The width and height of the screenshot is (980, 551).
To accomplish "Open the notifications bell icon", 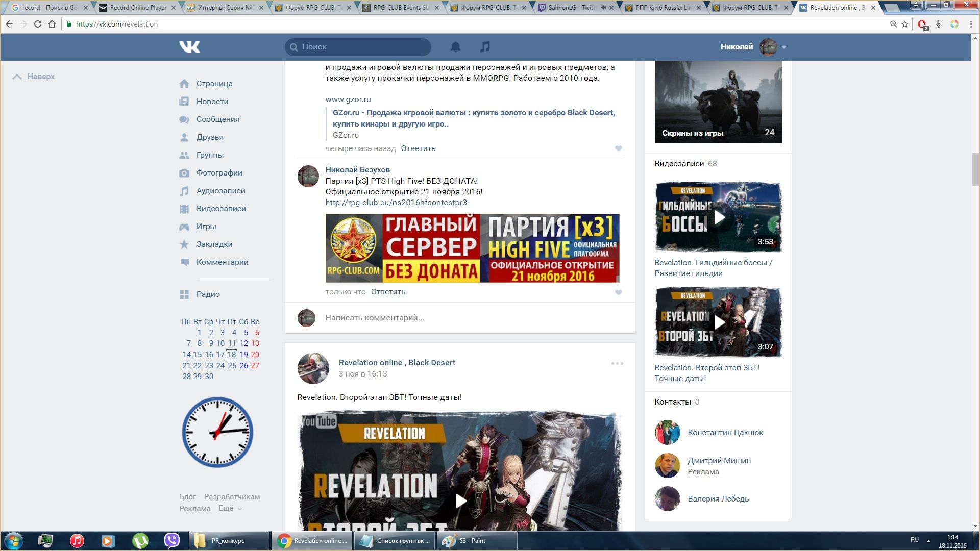I will (x=455, y=47).
